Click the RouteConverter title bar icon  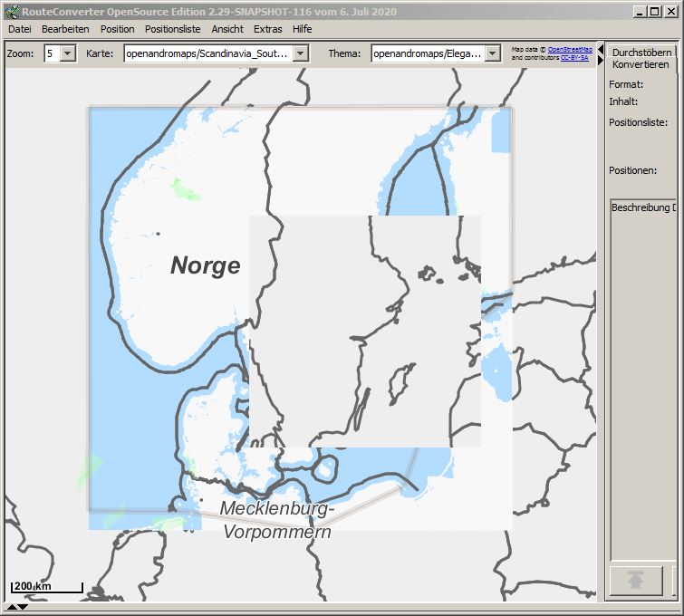(12, 12)
